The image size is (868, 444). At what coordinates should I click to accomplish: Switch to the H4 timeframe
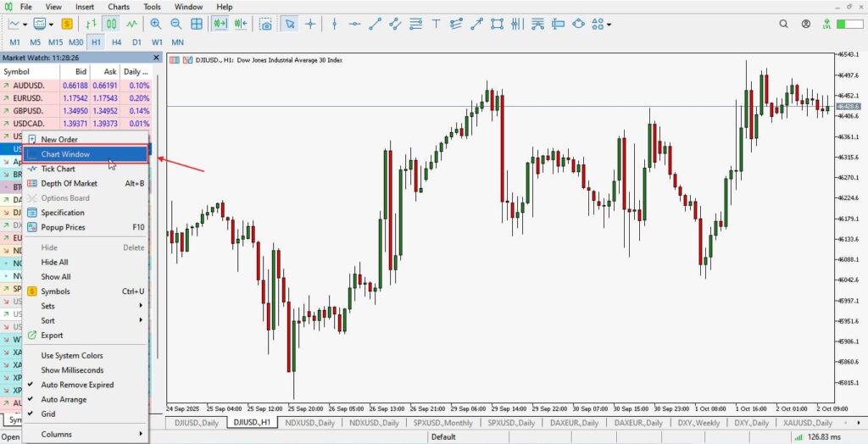tap(116, 42)
